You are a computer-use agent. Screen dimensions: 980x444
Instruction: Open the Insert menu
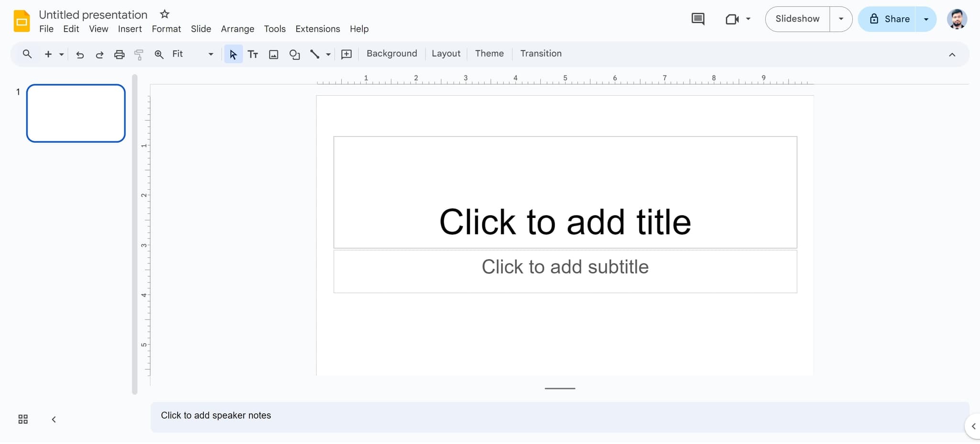130,29
